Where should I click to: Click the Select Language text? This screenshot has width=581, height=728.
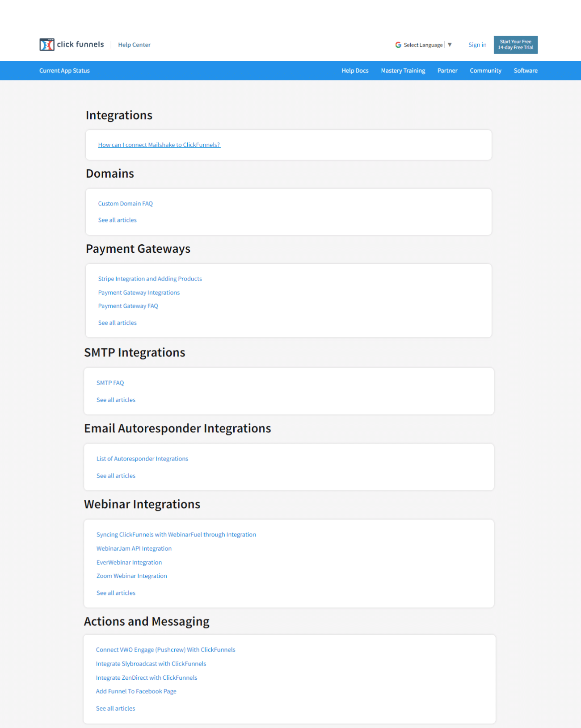point(423,45)
